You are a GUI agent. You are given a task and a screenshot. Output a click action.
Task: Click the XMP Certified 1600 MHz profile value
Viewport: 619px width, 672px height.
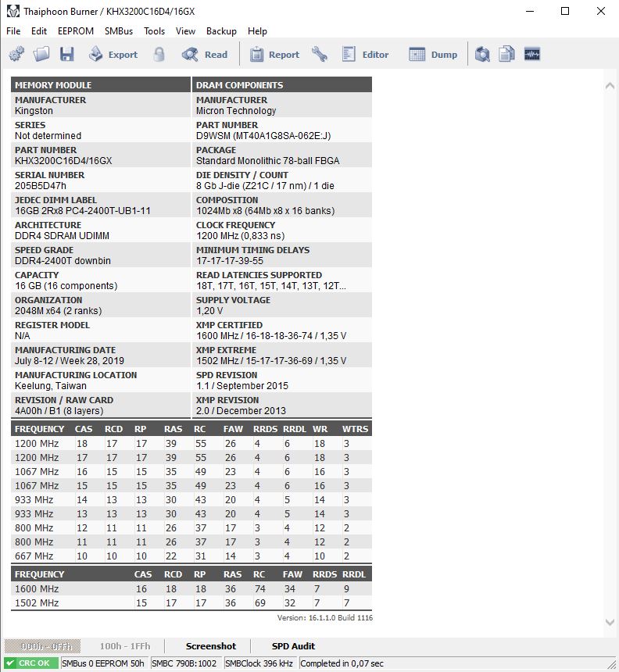[271, 335]
